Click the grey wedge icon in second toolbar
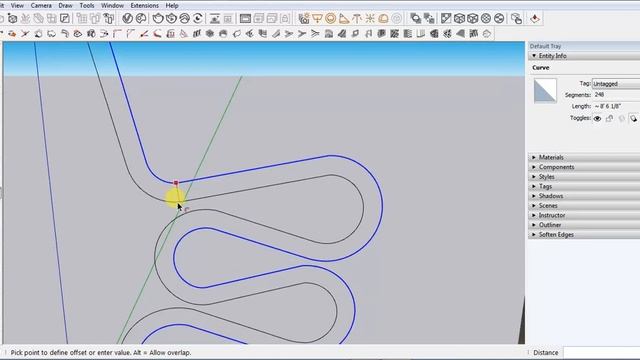640x360 pixels. [x=460, y=34]
